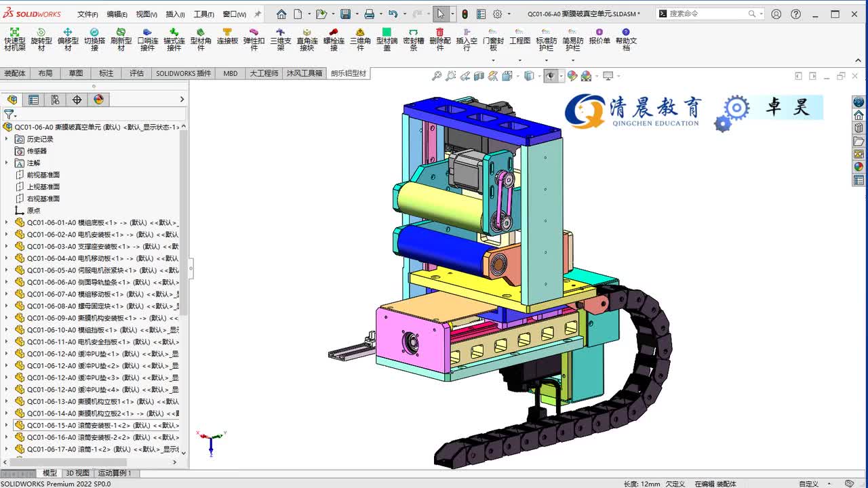Toggle the pin on the menu bar
This screenshot has height=488, width=868.
pyautogui.click(x=258, y=14)
